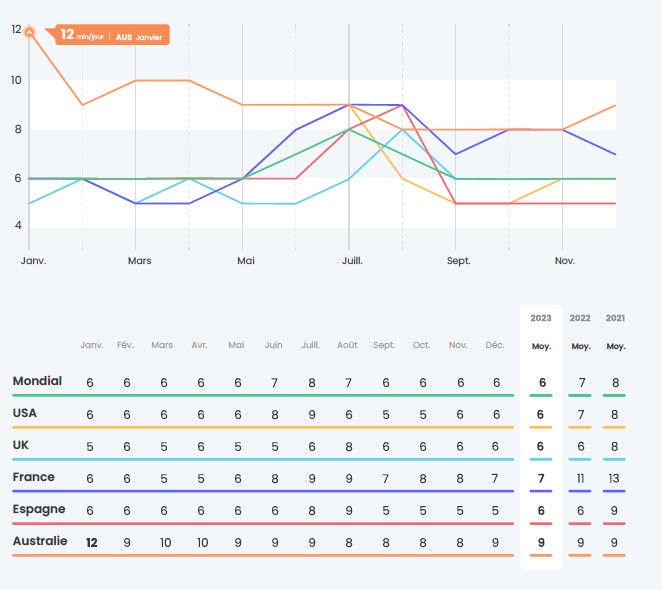Click the Janv. table column header
This screenshot has height=590, width=662.
coord(92,345)
